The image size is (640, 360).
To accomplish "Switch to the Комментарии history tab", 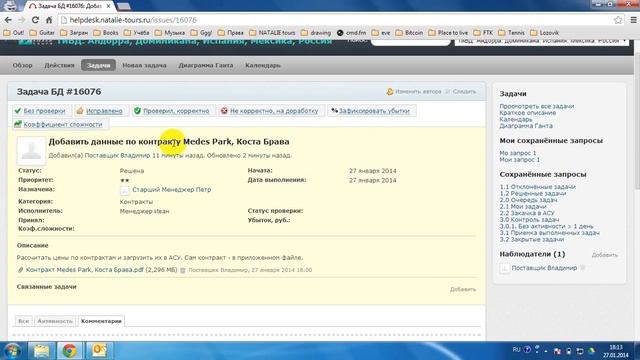I will pyautogui.click(x=101, y=321).
